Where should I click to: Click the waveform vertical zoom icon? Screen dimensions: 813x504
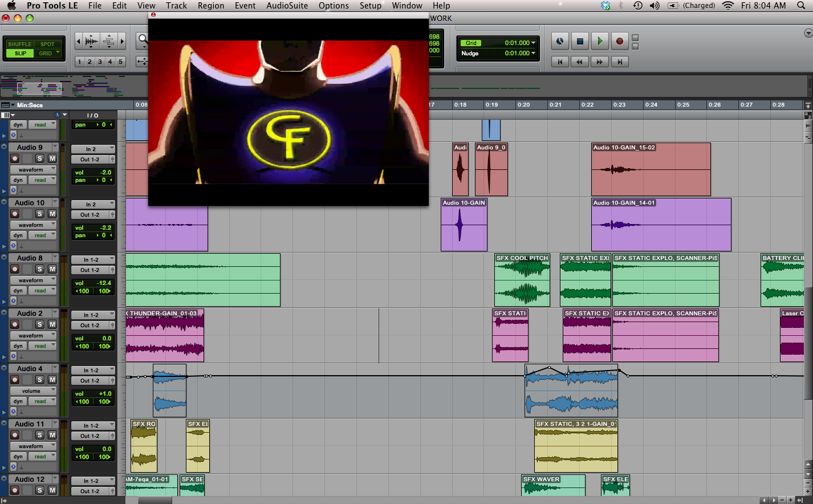coord(91,41)
